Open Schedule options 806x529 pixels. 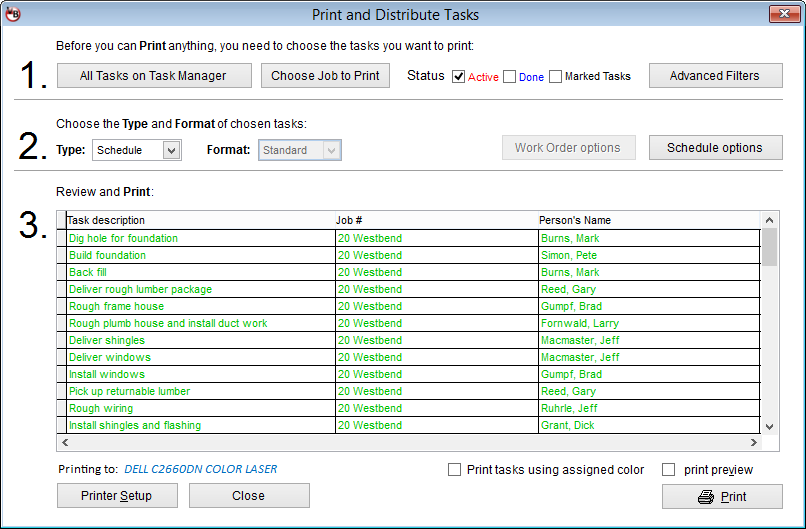click(x=714, y=148)
